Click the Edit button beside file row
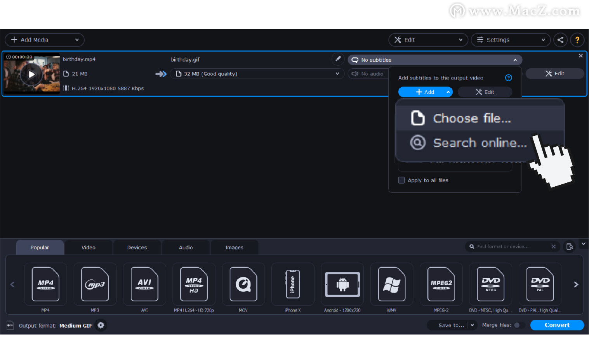This screenshot has width=589, height=364. click(555, 73)
